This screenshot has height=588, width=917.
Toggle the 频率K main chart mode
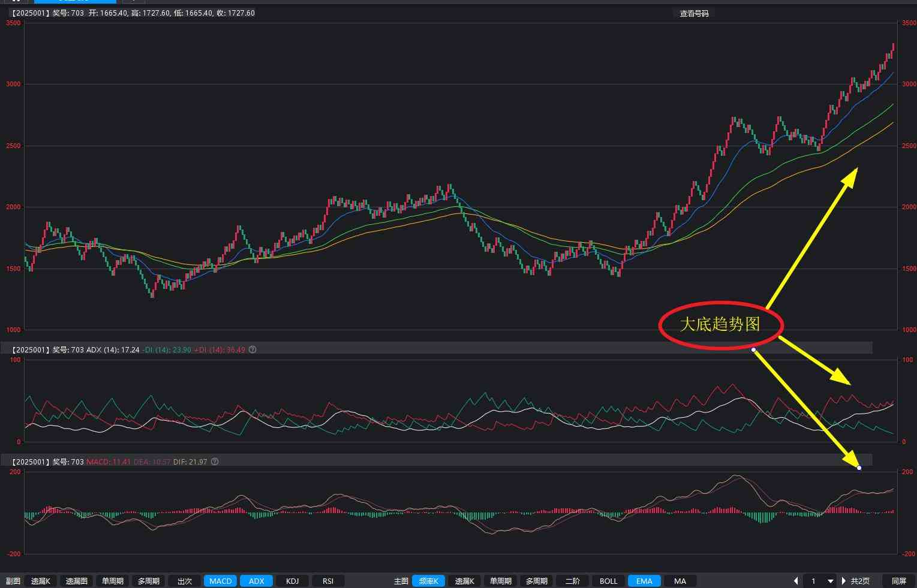(428, 581)
